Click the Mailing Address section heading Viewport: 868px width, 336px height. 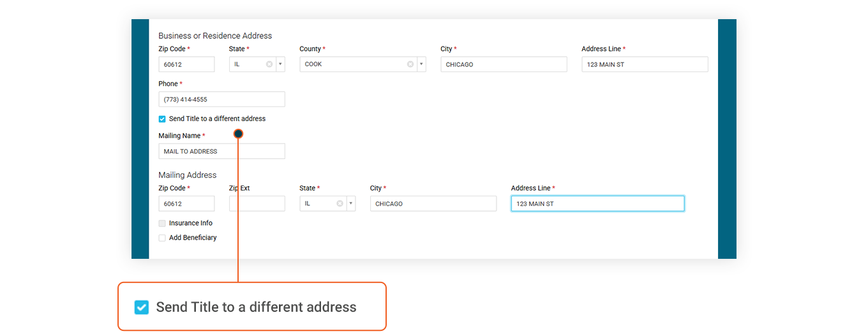(188, 175)
